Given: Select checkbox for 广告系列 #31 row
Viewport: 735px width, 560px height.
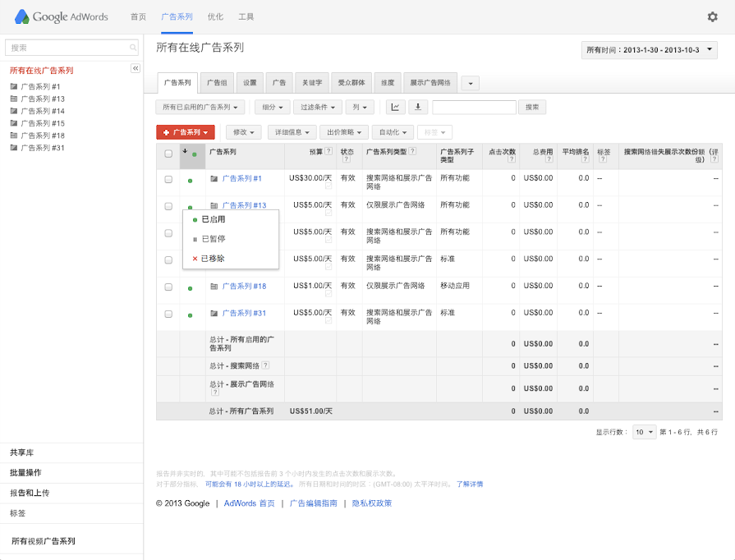Looking at the screenshot, I should [168, 314].
